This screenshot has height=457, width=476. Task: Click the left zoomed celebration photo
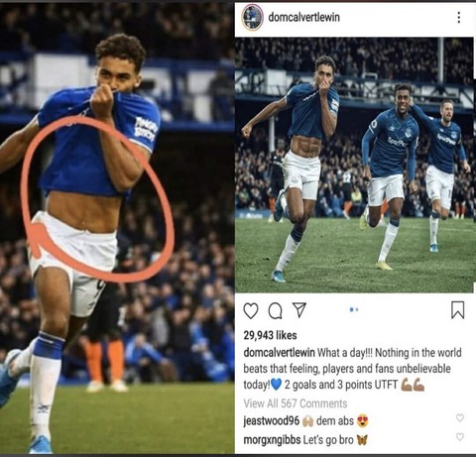(x=117, y=228)
